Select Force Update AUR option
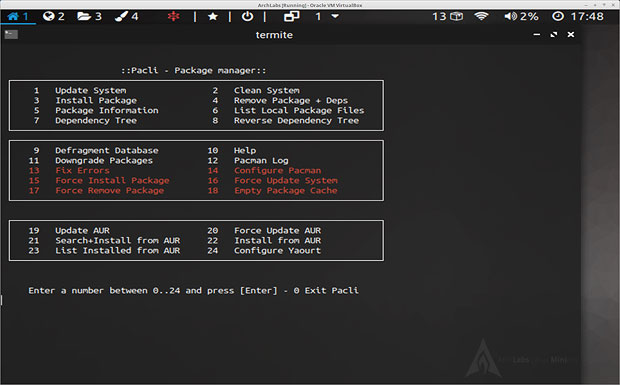 click(x=278, y=230)
